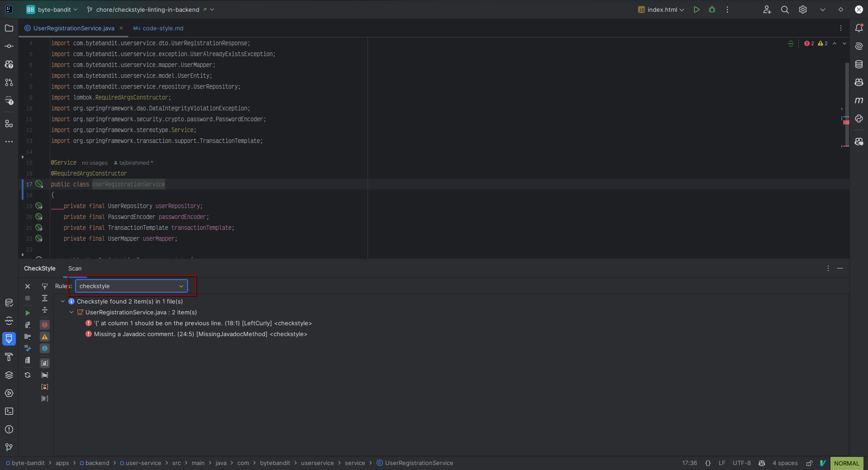
Task: Open the Python packages tool window
Action: (859, 119)
